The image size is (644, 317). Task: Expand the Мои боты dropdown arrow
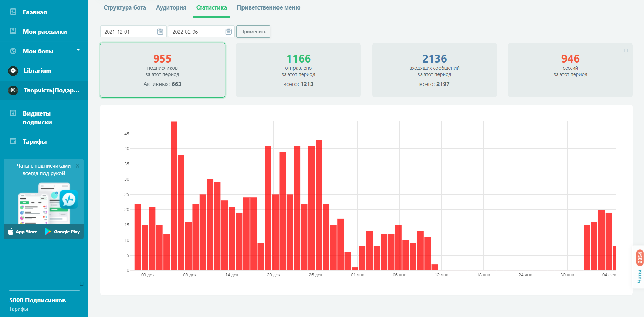pyautogui.click(x=78, y=50)
